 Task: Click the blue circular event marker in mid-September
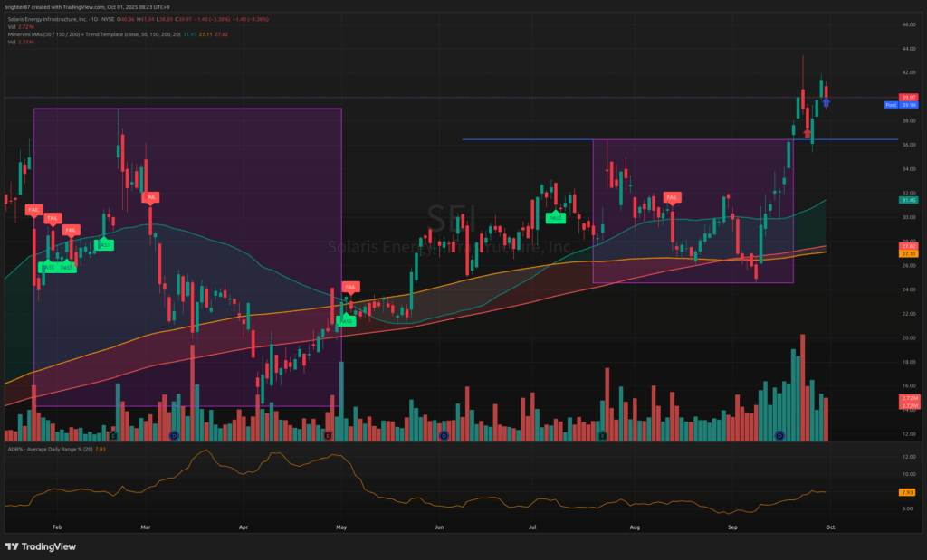click(780, 436)
